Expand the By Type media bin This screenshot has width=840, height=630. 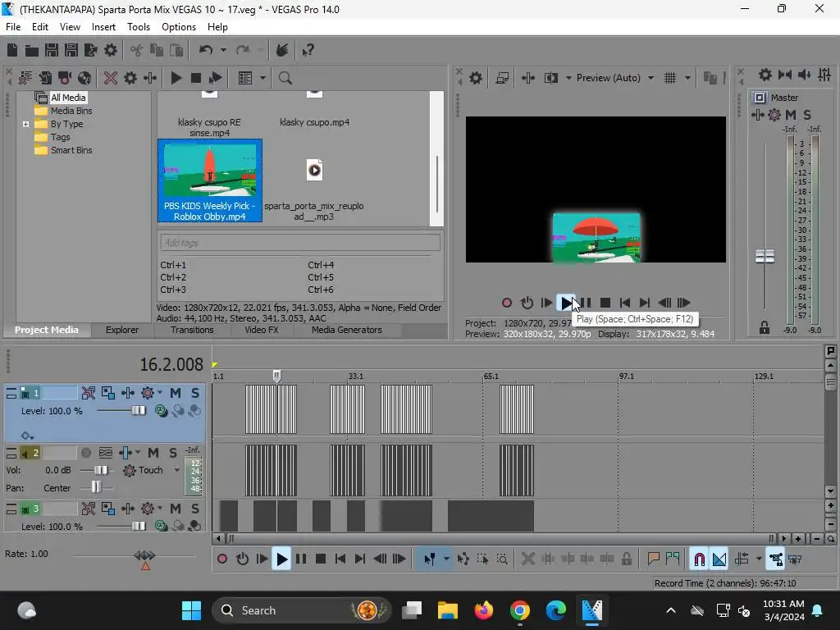click(x=25, y=125)
